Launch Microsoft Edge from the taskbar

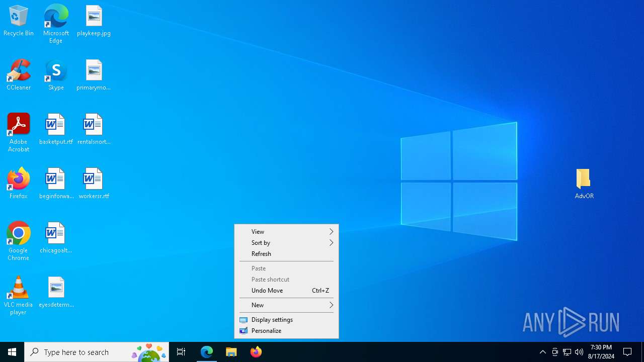tap(207, 352)
